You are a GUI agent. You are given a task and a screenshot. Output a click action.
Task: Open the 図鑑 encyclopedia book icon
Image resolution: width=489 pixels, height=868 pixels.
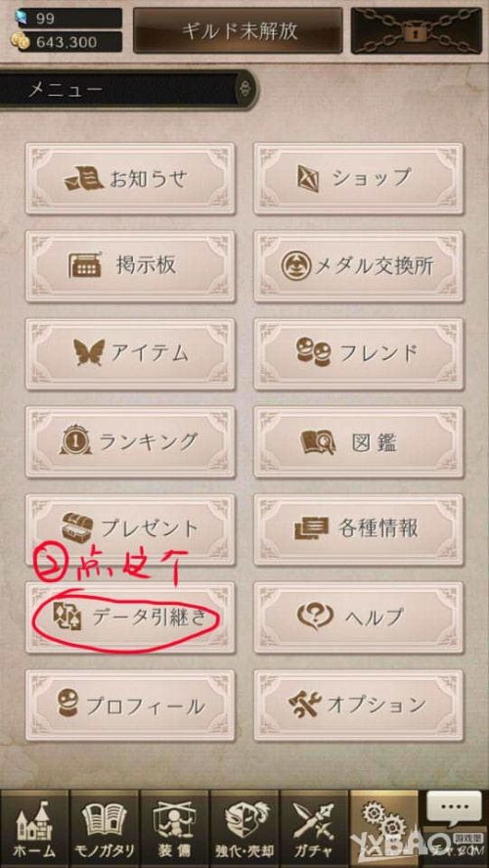point(318,441)
